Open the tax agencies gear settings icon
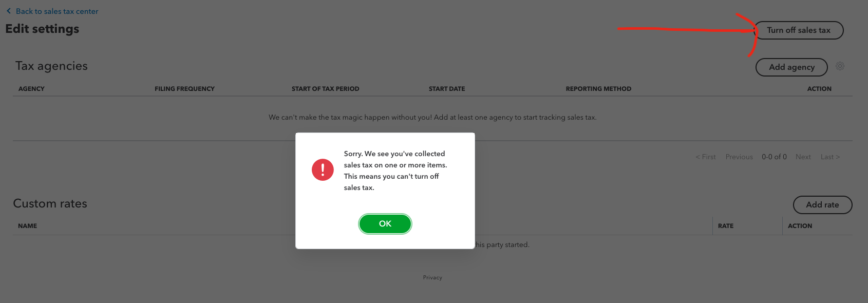This screenshot has height=303, width=868. click(x=840, y=66)
